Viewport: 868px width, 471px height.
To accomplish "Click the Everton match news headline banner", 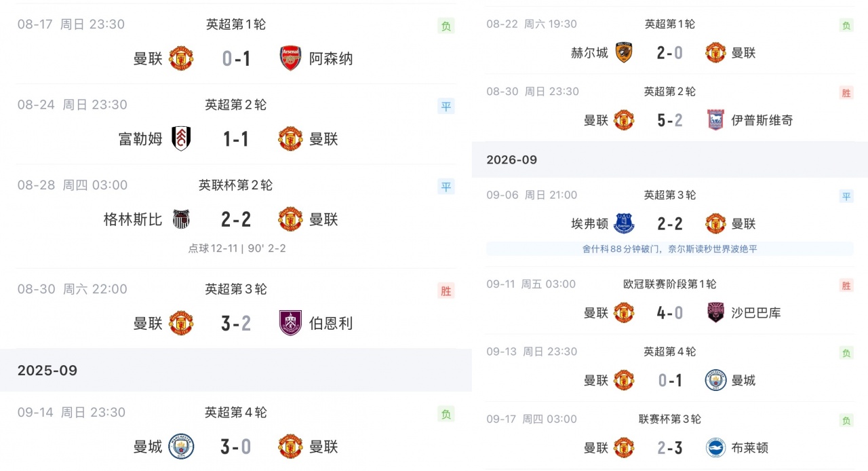I will (x=670, y=249).
